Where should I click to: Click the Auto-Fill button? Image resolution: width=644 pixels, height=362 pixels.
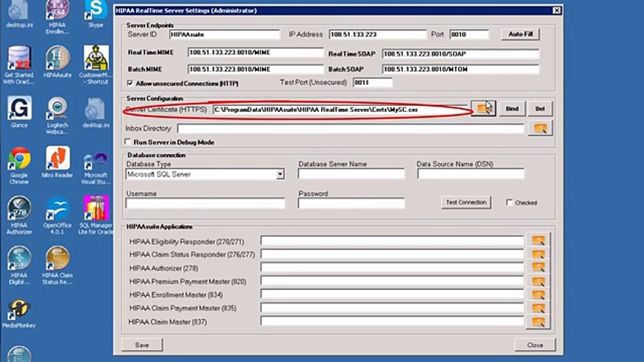[x=520, y=34]
